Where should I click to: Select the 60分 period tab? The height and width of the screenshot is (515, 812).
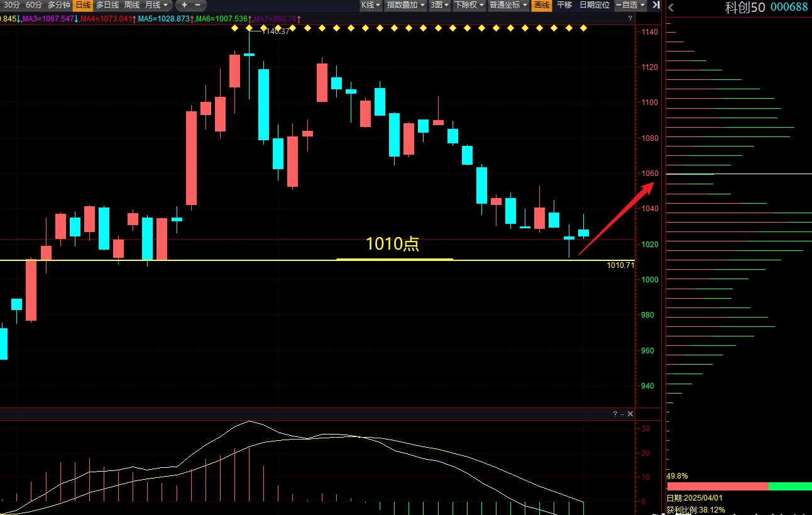(34, 5)
